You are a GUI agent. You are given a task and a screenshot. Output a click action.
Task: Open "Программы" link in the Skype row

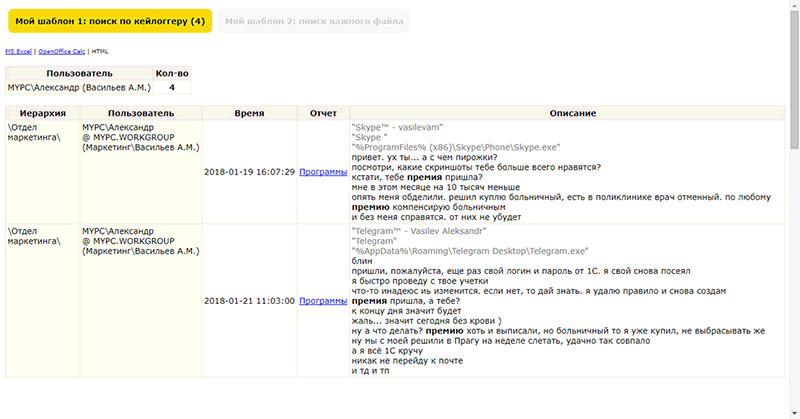(323, 172)
